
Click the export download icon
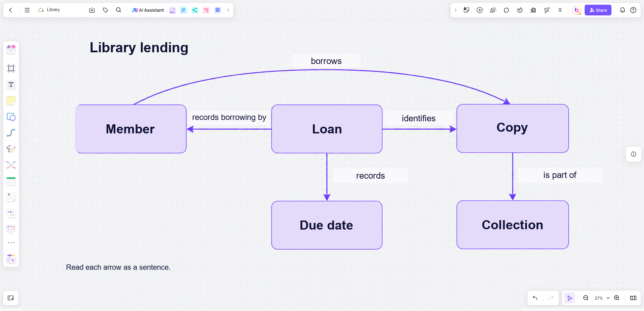[92, 10]
